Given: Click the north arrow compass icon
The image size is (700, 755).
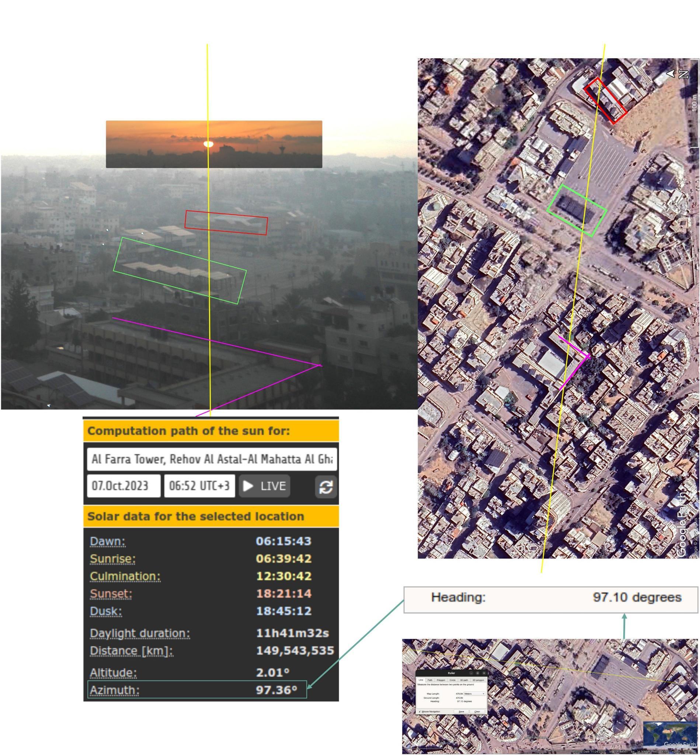Looking at the screenshot, I should tap(671, 73).
